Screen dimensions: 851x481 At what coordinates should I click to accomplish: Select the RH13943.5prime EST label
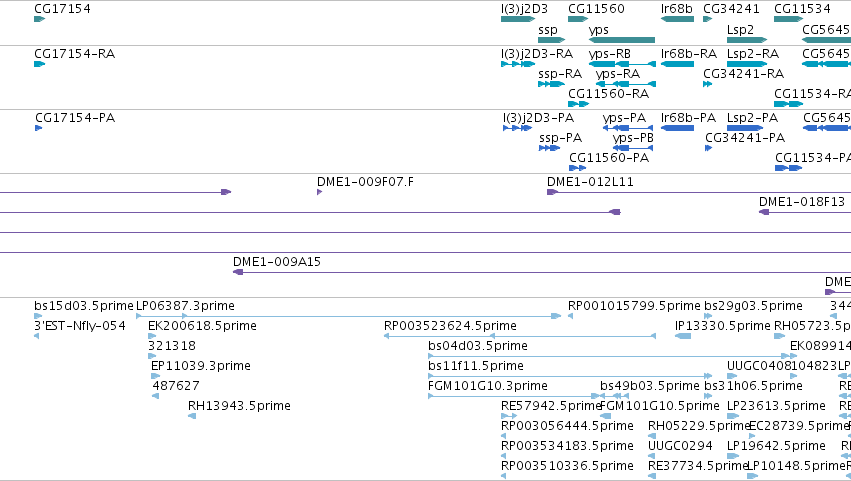(x=239, y=406)
